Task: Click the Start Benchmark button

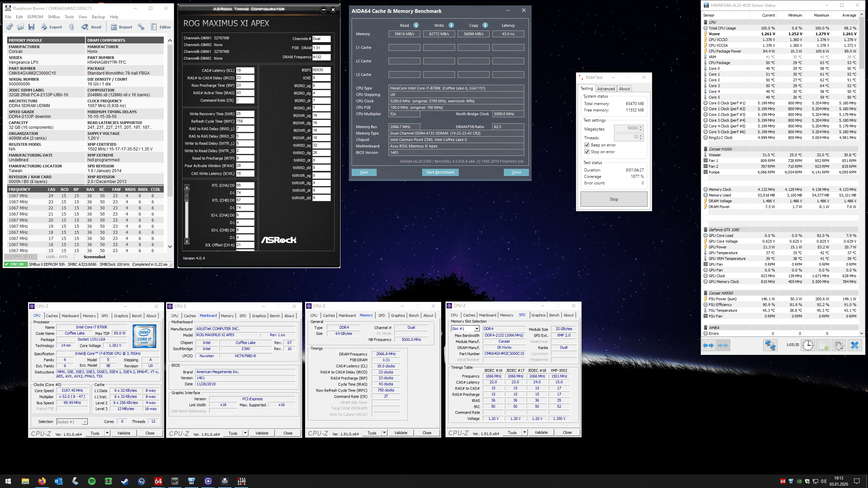Action: 440,172
